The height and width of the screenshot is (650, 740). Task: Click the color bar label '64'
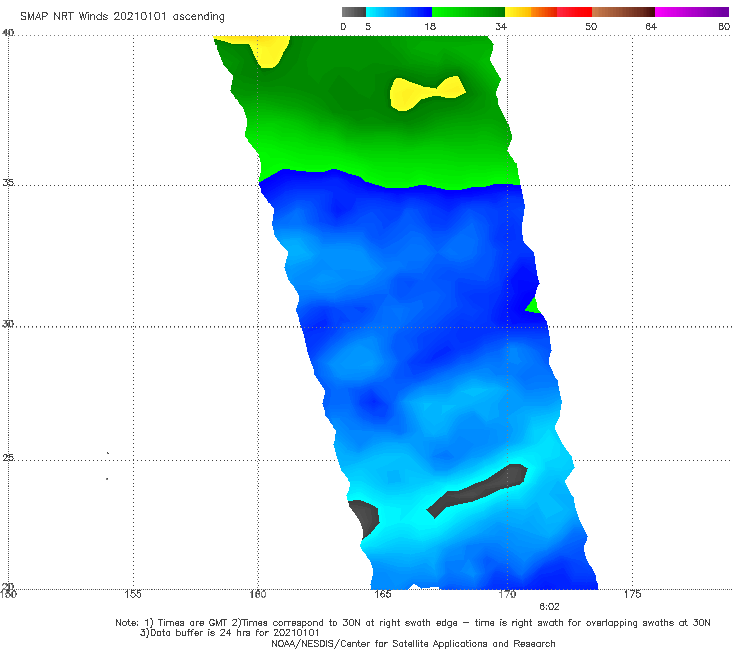pyautogui.click(x=651, y=26)
